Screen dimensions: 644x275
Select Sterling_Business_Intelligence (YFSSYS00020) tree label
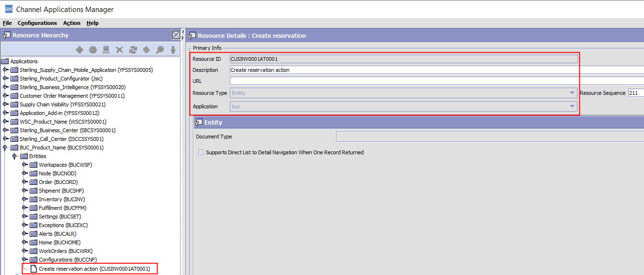(x=72, y=87)
